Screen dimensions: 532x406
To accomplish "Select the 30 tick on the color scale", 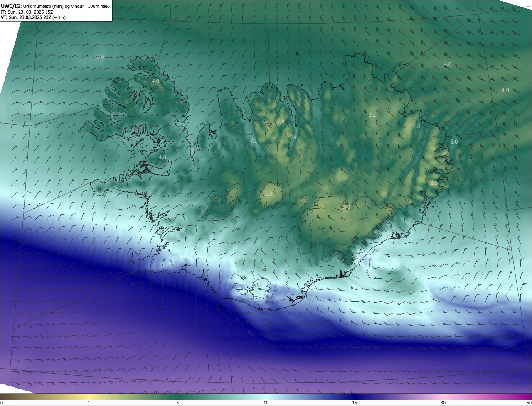I will click(x=443, y=403).
